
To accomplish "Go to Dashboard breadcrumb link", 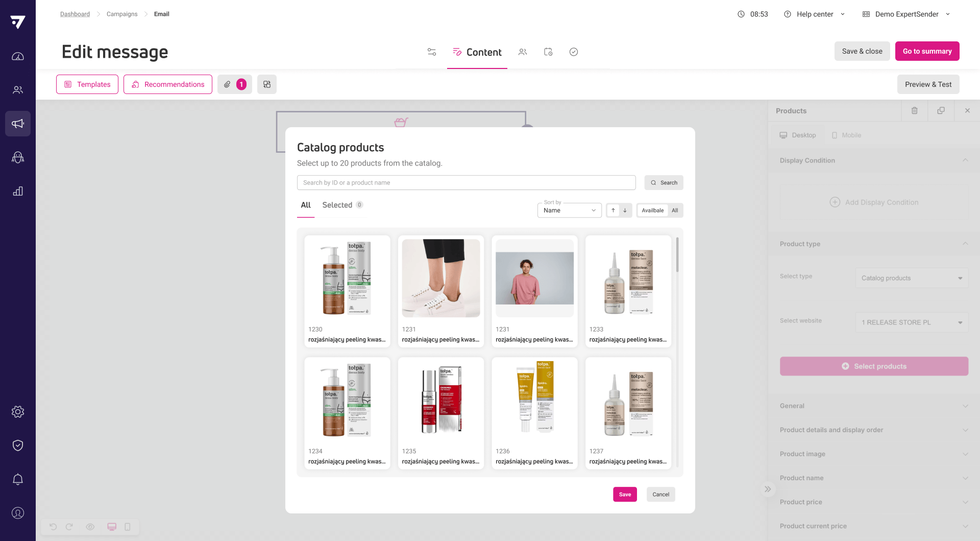I will point(75,14).
